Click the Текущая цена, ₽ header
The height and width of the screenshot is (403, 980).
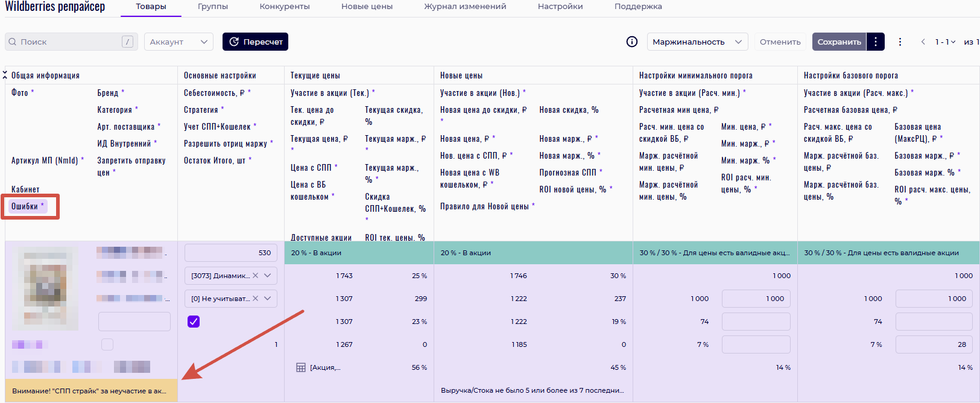(x=320, y=139)
